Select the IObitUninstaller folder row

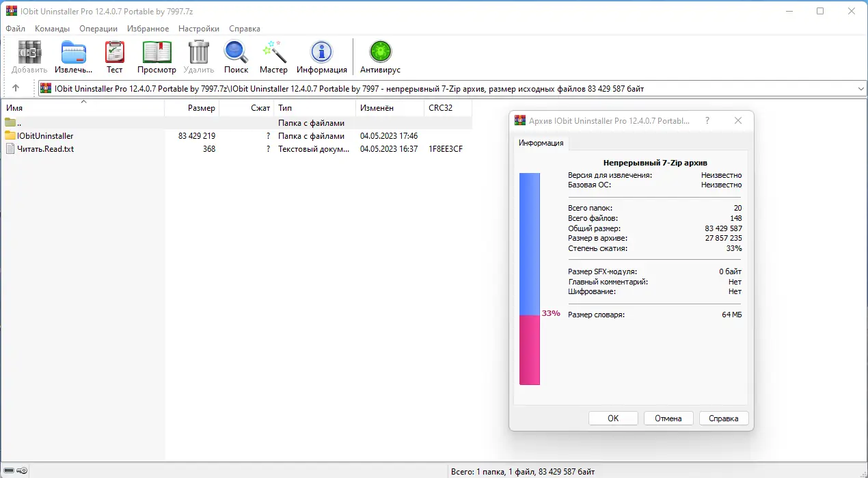pos(236,135)
